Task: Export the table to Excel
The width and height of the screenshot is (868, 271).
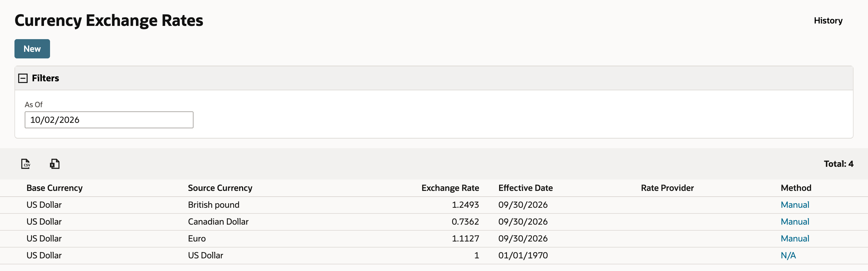Action: [55, 164]
